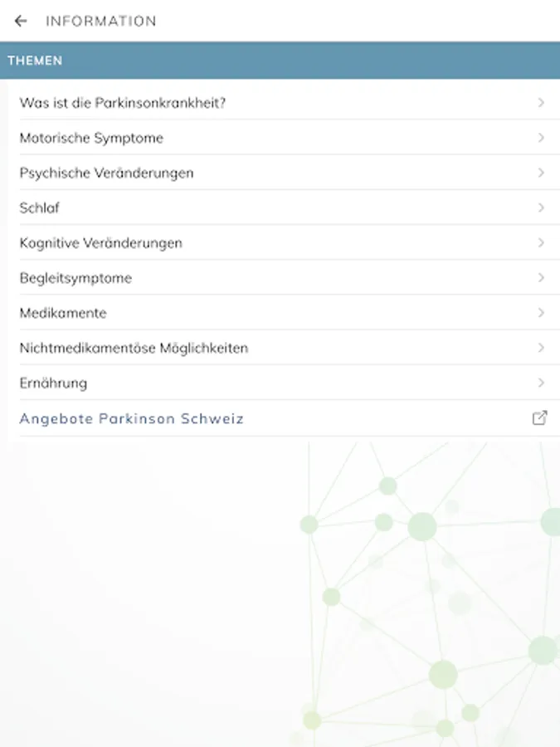Select the Medikamente topic
This screenshot has height=747, width=560.
63,313
